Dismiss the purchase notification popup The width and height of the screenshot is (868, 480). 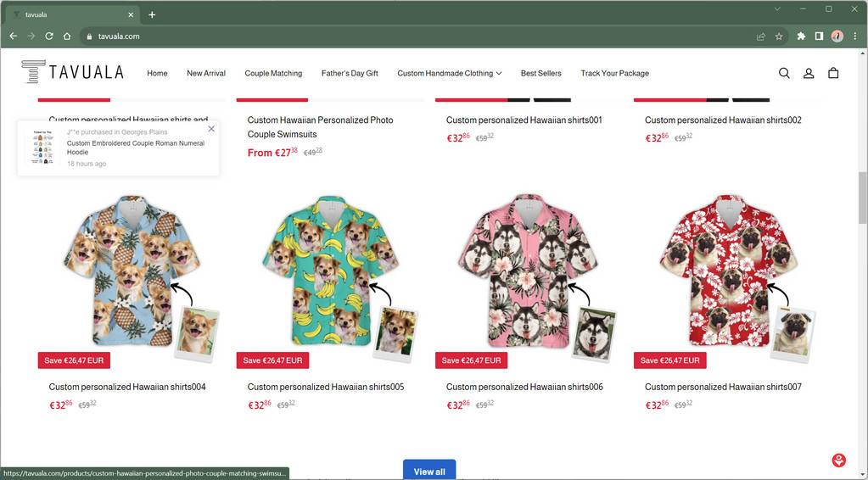[x=211, y=129]
